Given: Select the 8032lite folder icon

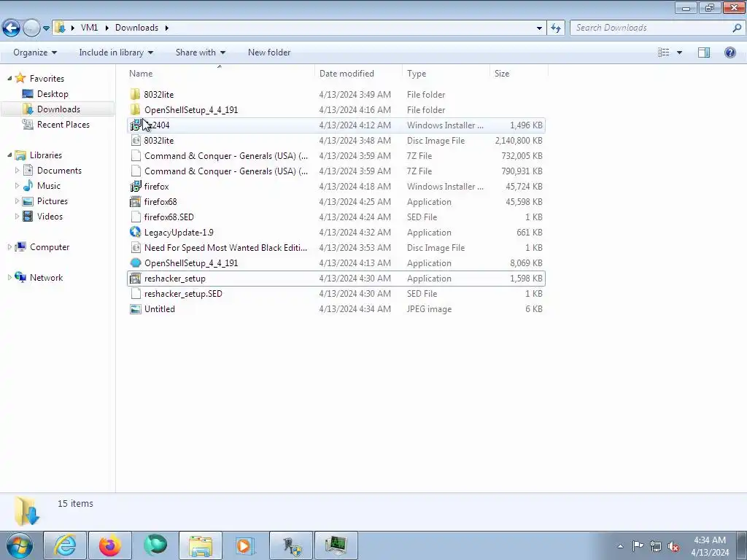Looking at the screenshot, I should [x=135, y=94].
